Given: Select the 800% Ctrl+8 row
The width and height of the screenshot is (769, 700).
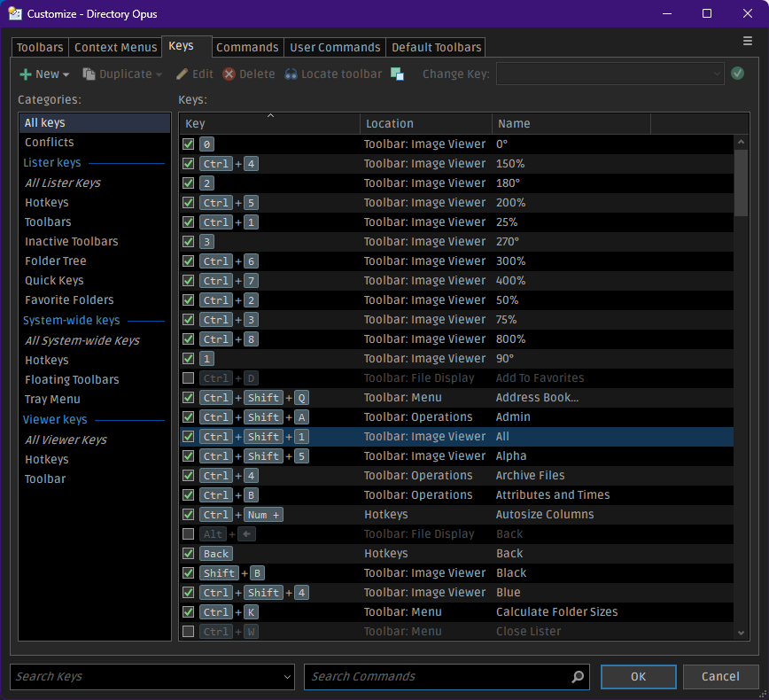Looking at the screenshot, I should point(456,339).
